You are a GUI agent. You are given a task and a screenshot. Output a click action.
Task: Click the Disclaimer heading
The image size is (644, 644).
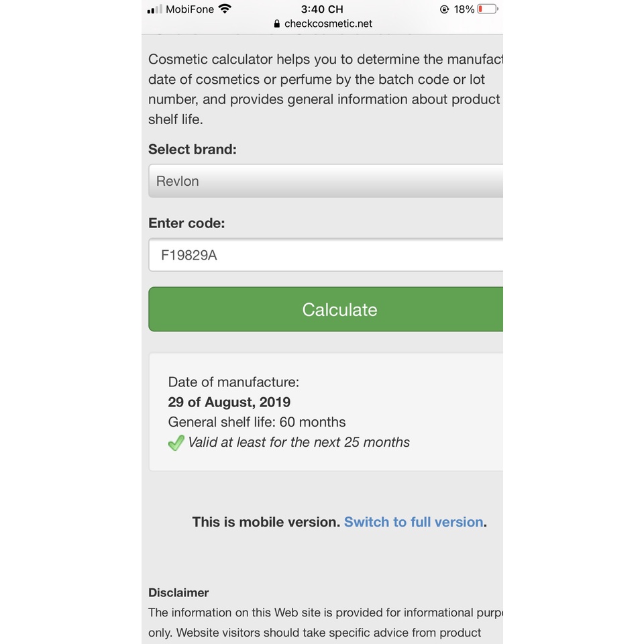[x=178, y=592]
